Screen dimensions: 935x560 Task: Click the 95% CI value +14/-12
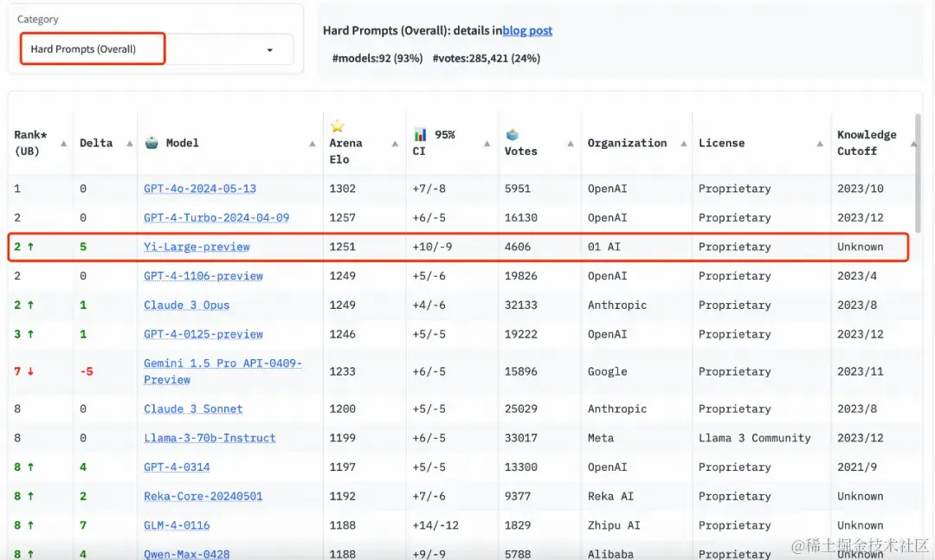coord(435,526)
